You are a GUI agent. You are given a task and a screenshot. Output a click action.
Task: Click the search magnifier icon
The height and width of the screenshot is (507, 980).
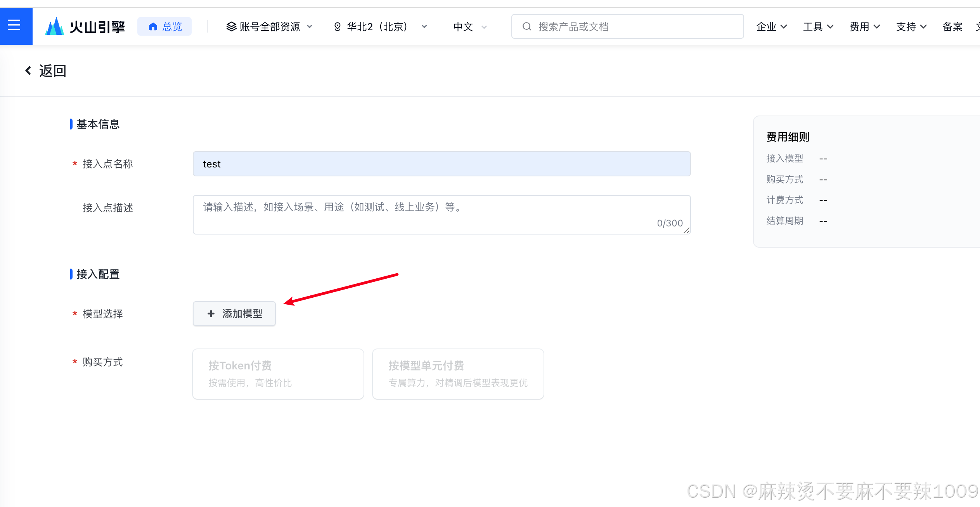click(x=526, y=26)
